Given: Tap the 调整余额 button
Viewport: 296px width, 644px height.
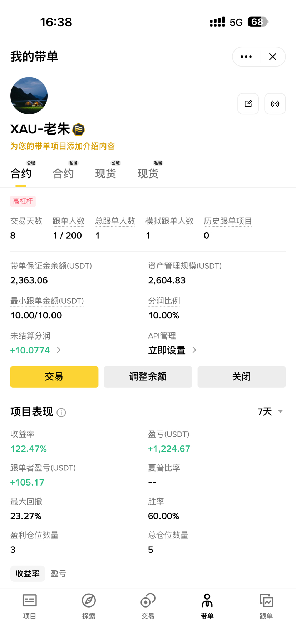Looking at the screenshot, I should (x=148, y=377).
